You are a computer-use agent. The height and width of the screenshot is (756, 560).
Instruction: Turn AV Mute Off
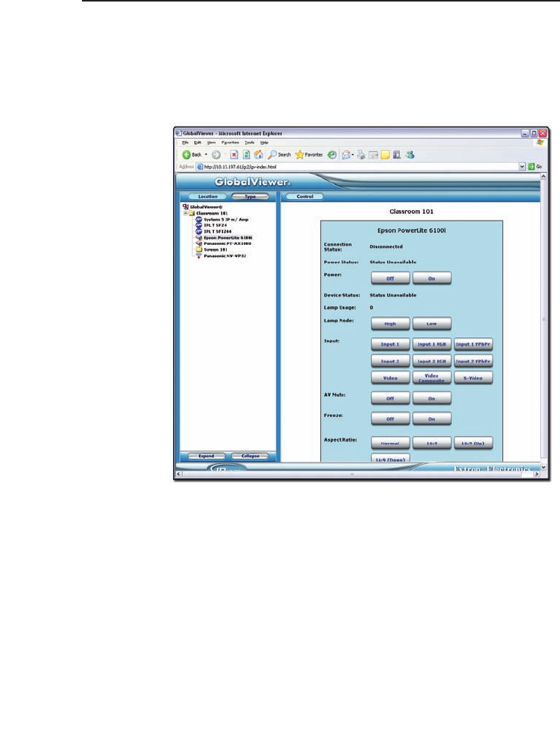coord(390,398)
